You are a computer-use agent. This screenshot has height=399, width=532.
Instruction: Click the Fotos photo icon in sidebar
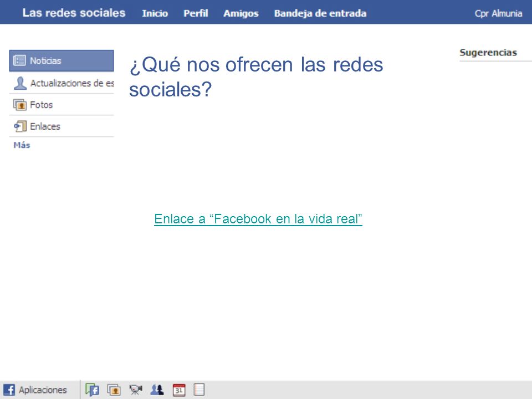tap(20, 105)
